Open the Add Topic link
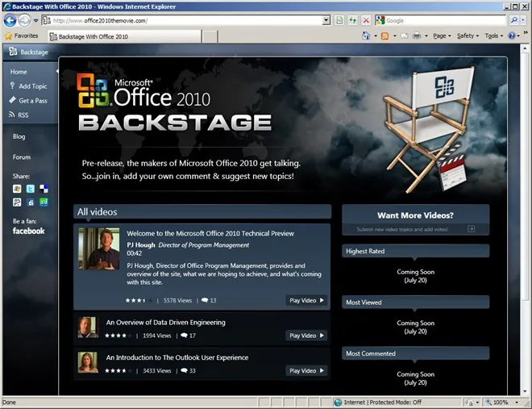Image resolution: width=532 pixels, height=409 pixels. (x=32, y=86)
